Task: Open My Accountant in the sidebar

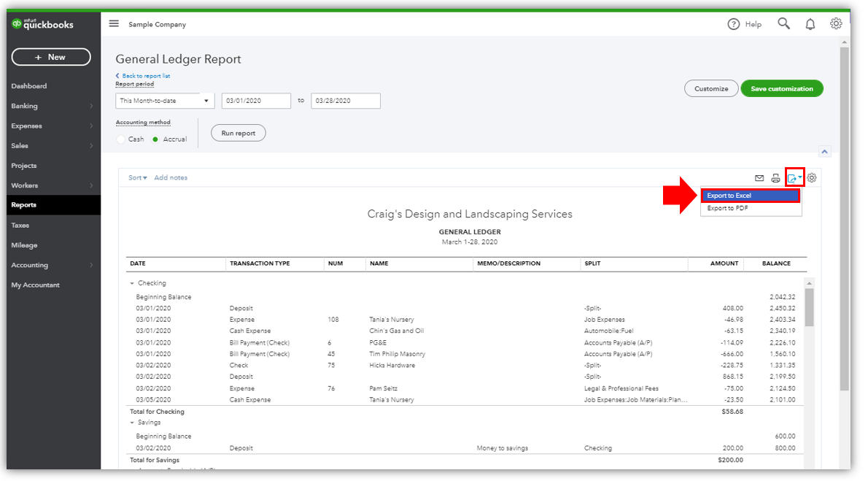Action: pos(36,285)
